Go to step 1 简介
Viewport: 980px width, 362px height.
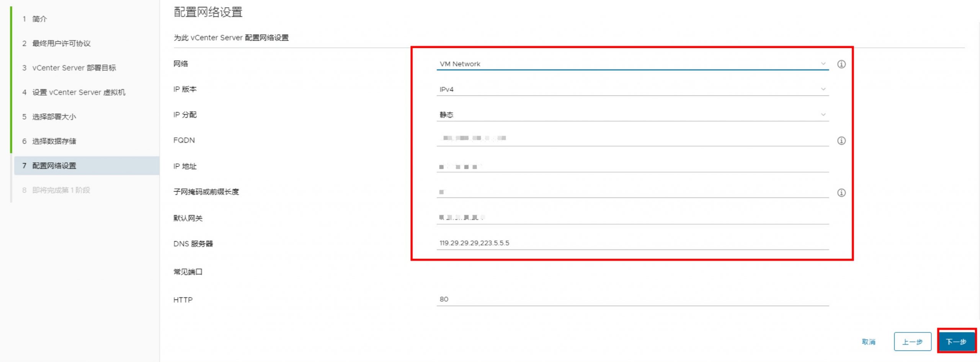coord(39,19)
